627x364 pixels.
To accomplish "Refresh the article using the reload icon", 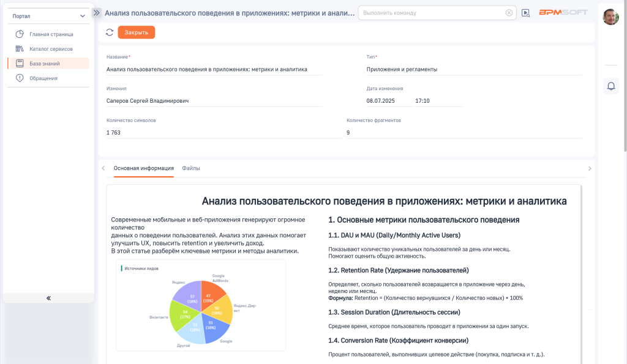I will [110, 32].
